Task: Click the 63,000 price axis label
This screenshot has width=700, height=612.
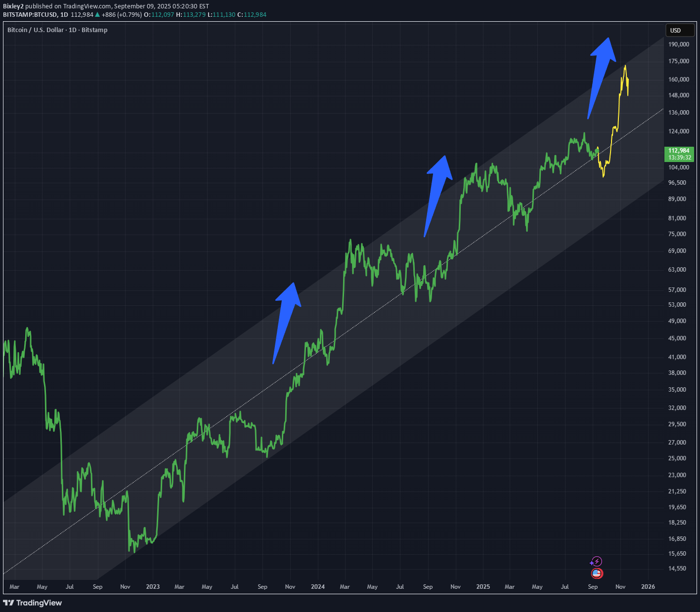Action: [677, 270]
